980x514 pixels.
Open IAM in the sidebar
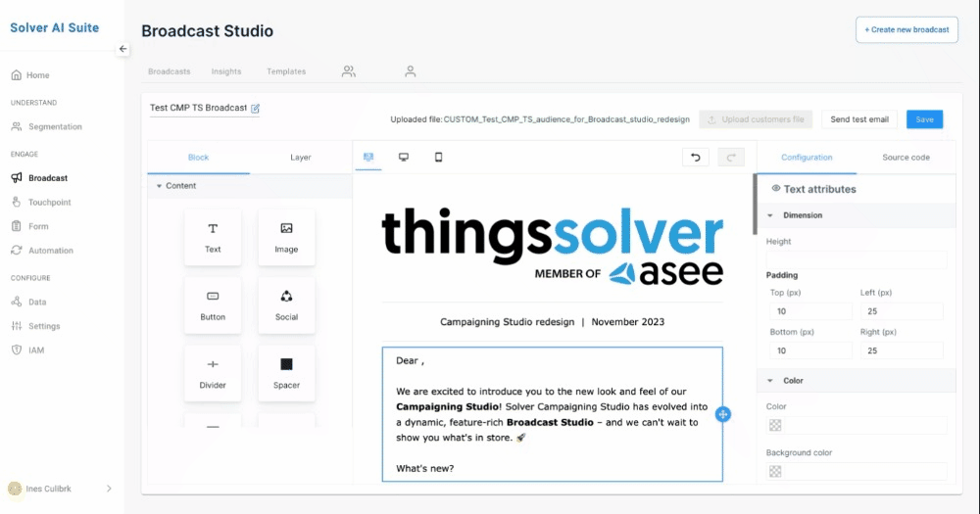tap(28, 350)
